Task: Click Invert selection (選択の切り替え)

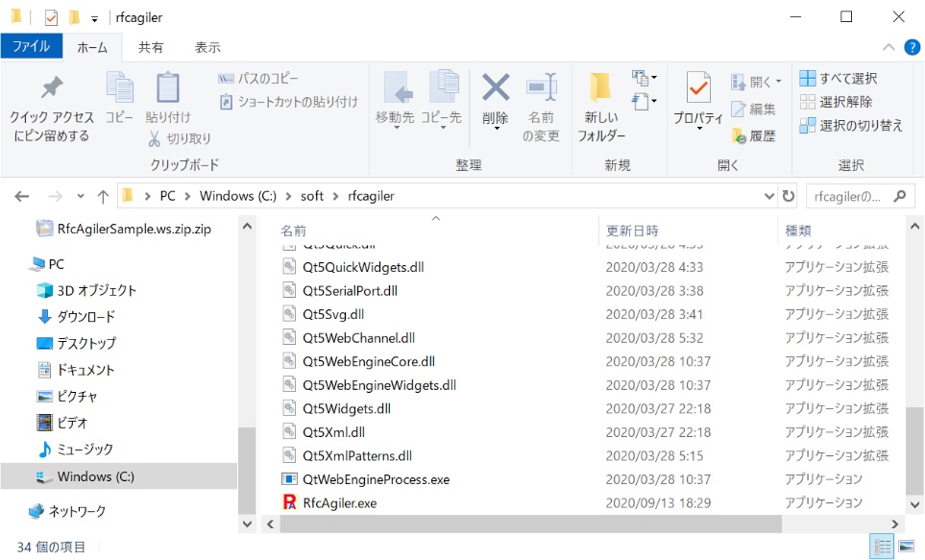Action: tap(851, 125)
